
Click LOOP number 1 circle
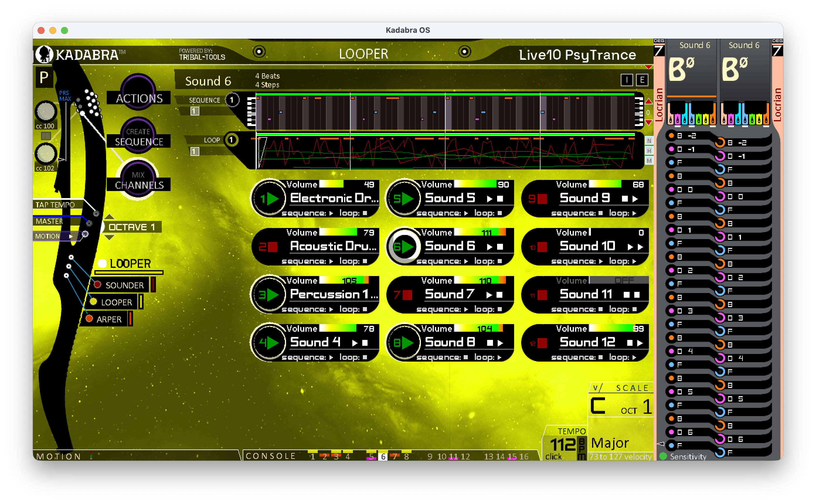point(232,140)
